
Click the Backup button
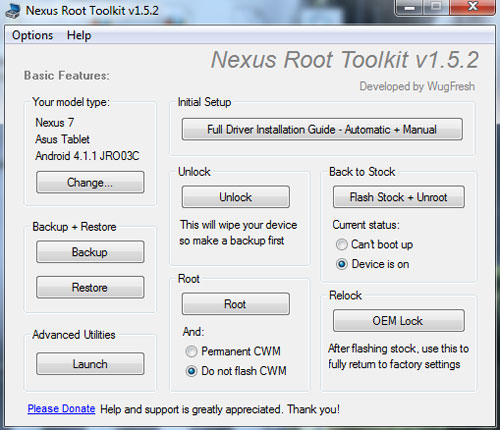90,252
